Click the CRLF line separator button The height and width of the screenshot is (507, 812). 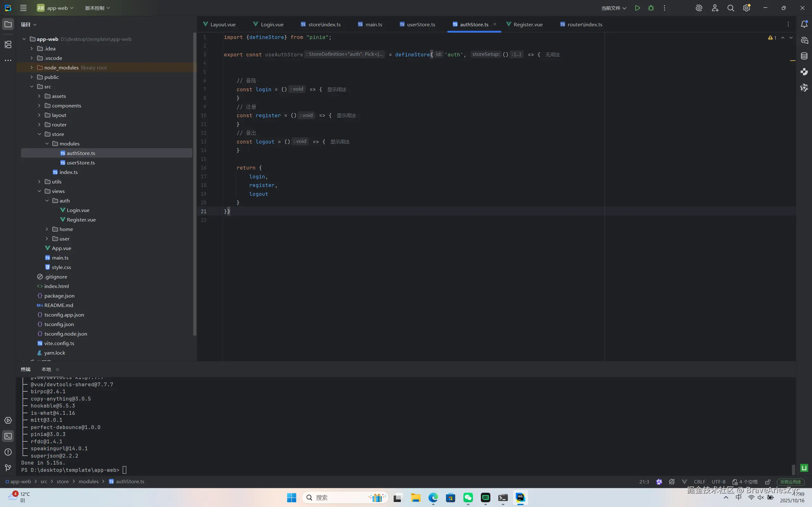pyautogui.click(x=699, y=482)
